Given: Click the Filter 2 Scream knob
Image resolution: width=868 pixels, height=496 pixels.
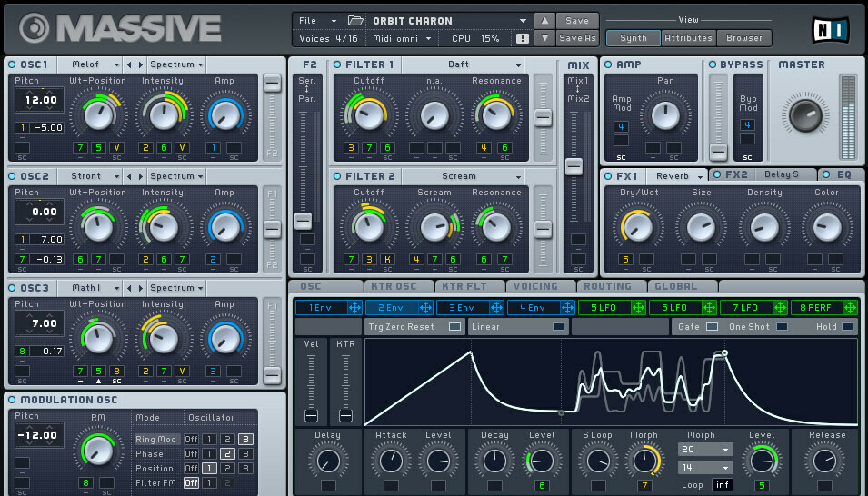Looking at the screenshot, I should tap(434, 227).
